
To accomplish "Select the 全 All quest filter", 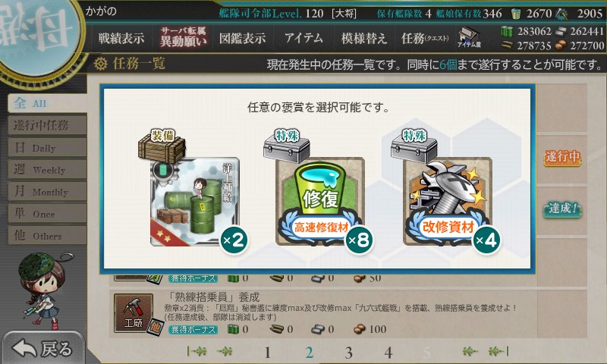I will pyautogui.click(x=47, y=103).
